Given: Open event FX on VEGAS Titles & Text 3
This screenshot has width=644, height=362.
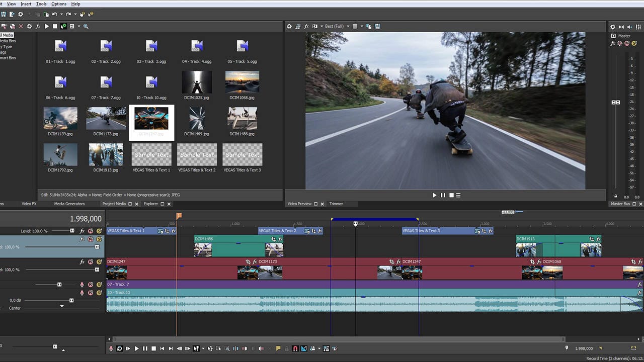Looking at the screenshot, I should 491,231.
